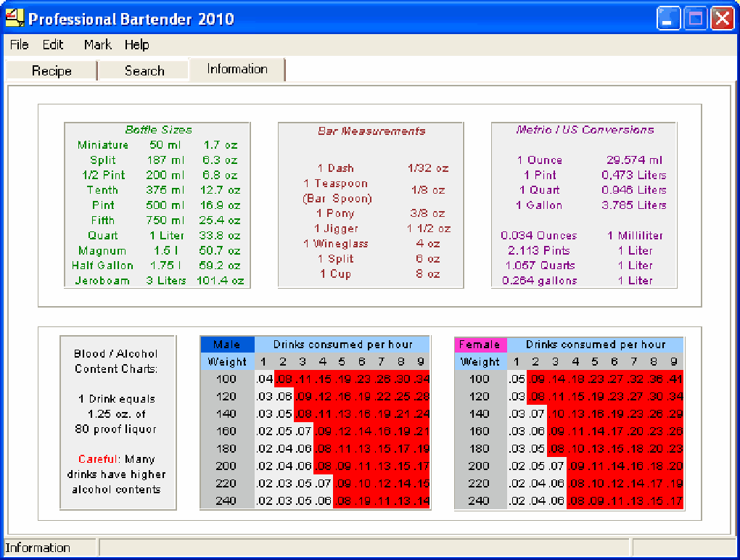Image resolution: width=740 pixels, height=560 pixels.
Task: Click the blue Male chart label
Action: 227,345
